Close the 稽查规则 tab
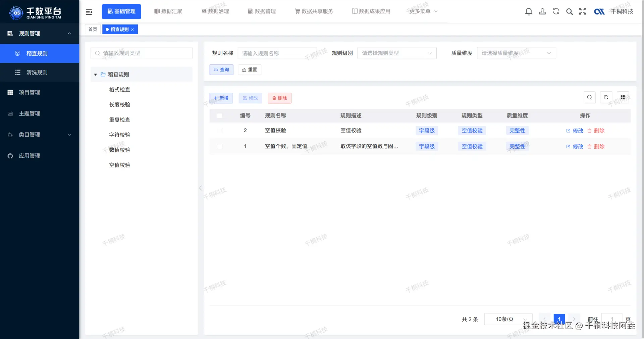Screen dimensions: 644x339 point(132,30)
